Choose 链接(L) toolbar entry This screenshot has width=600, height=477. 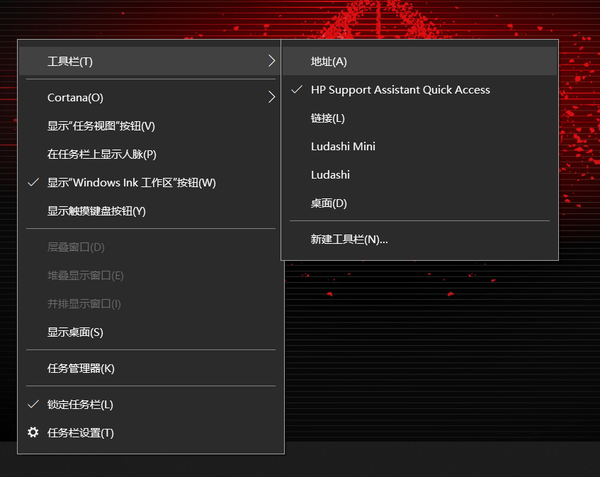[x=328, y=118]
